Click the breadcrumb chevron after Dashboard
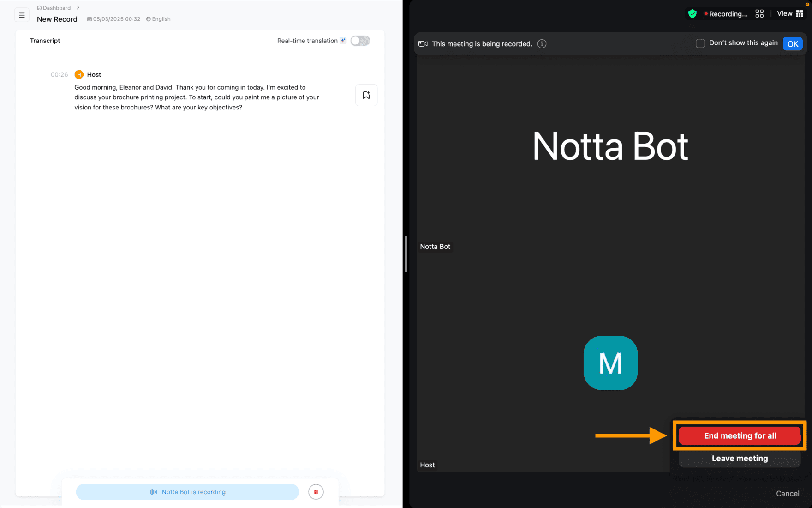 point(78,7)
